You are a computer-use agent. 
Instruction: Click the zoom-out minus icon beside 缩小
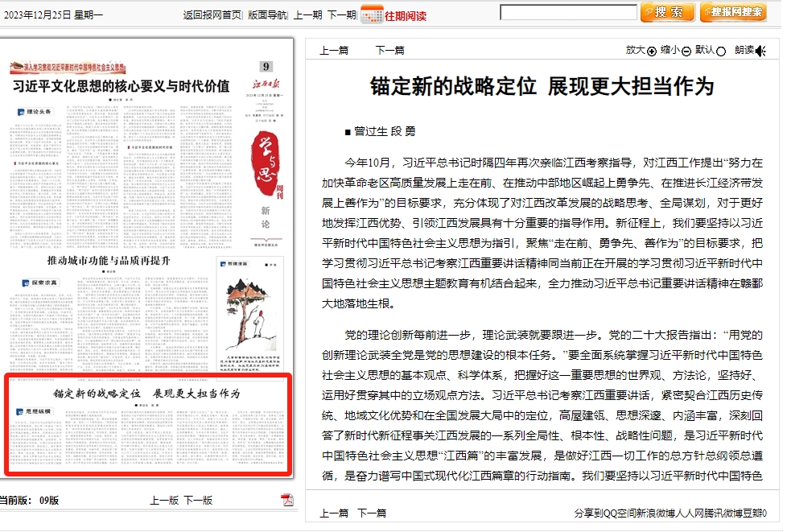coord(686,51)
